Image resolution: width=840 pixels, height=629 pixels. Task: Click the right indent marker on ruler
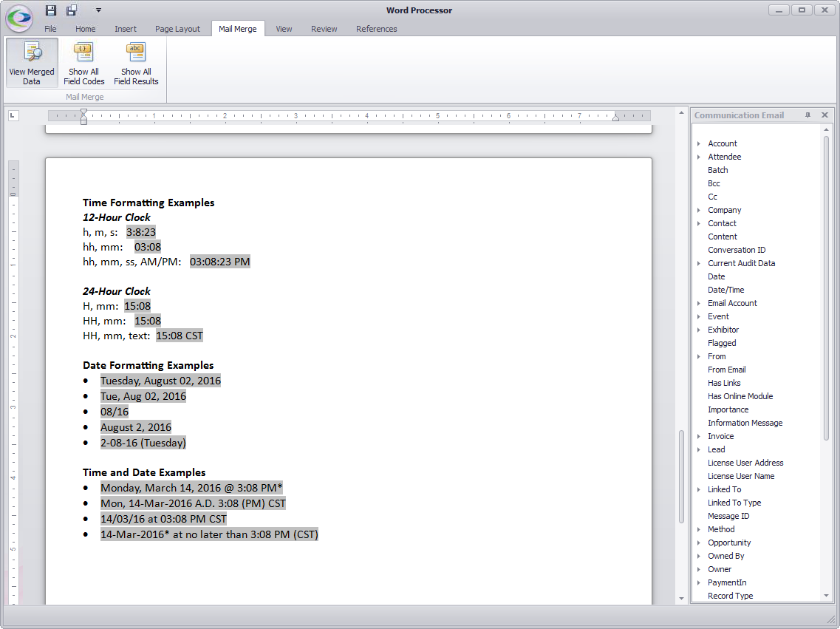click(x=615, y=118)
